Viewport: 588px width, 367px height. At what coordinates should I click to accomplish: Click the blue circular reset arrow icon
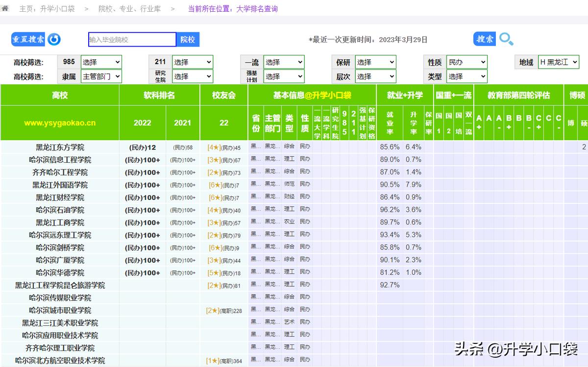click(53, 39)
